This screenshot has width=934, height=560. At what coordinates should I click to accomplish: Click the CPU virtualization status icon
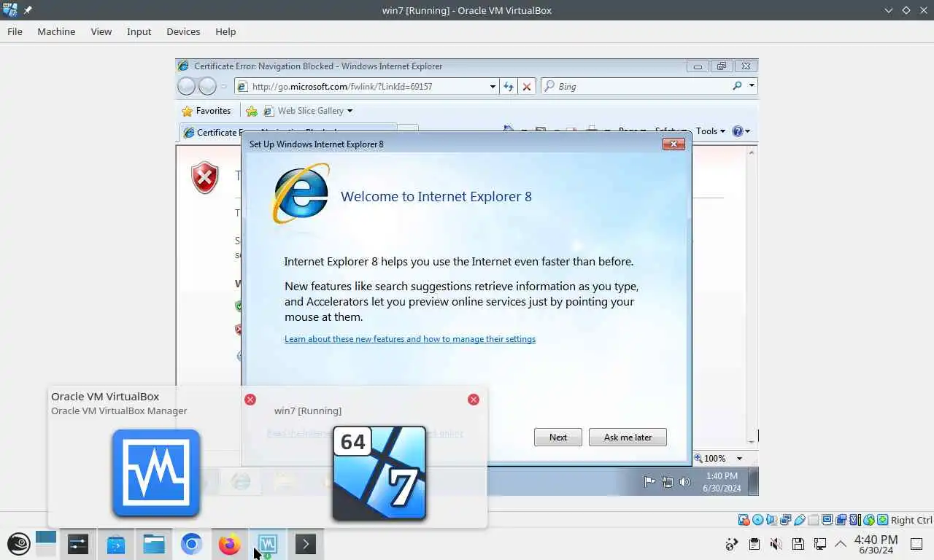click(x=854, y=520)
